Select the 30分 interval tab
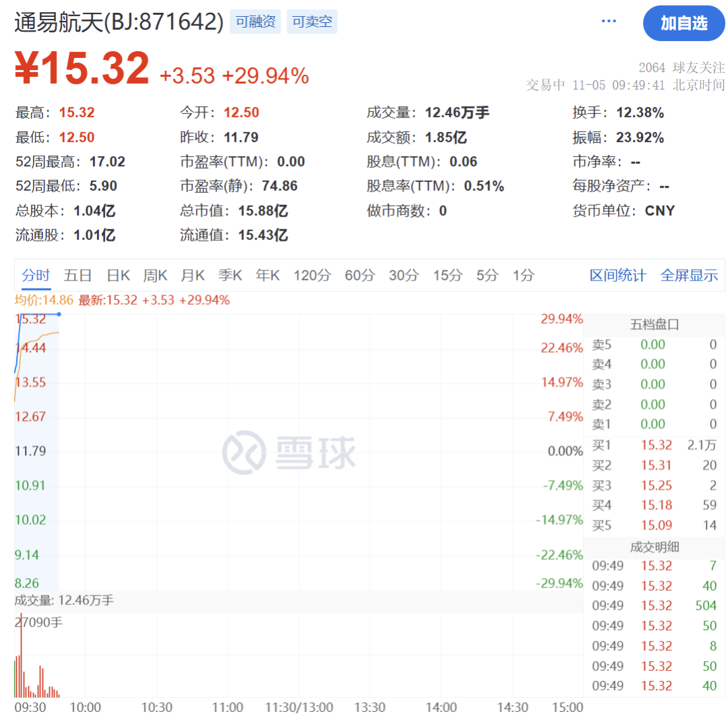728x718 pixels. 404,276
